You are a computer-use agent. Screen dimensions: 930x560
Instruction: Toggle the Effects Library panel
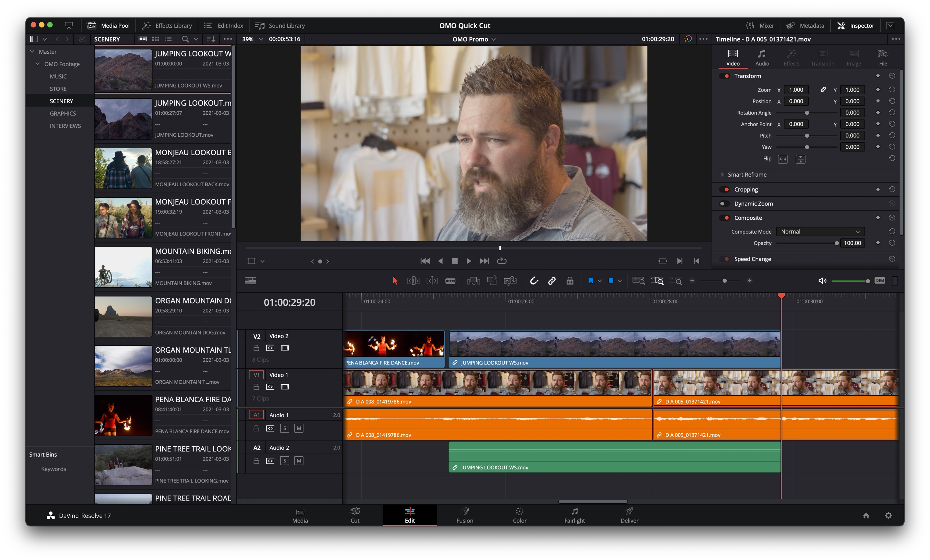pyautogui.click(x=167, y=26)
